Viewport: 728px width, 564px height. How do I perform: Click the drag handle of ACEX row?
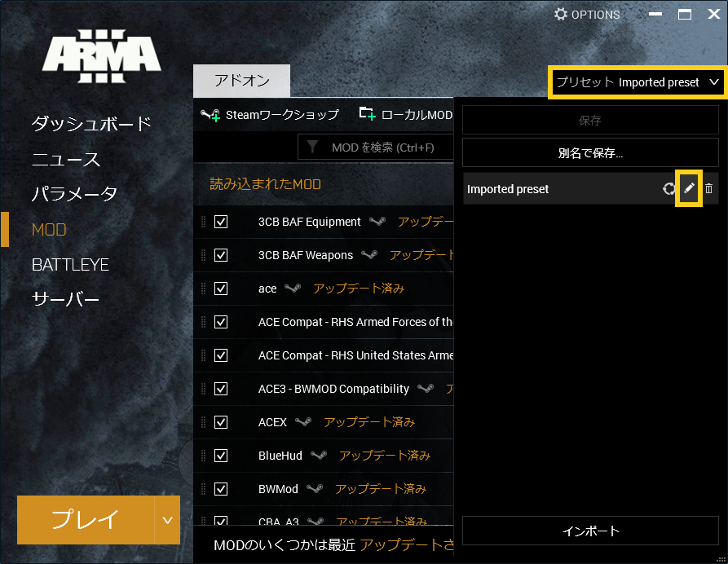[x=203, y=422]
